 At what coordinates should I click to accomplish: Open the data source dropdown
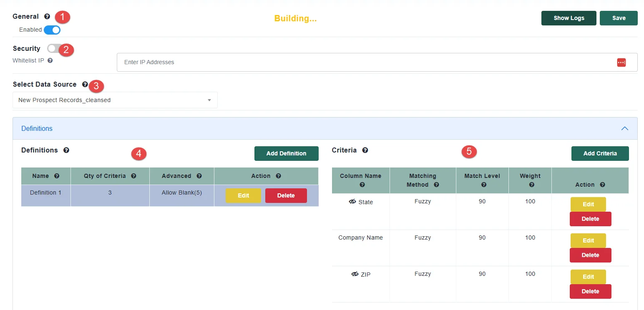(115, 100)
